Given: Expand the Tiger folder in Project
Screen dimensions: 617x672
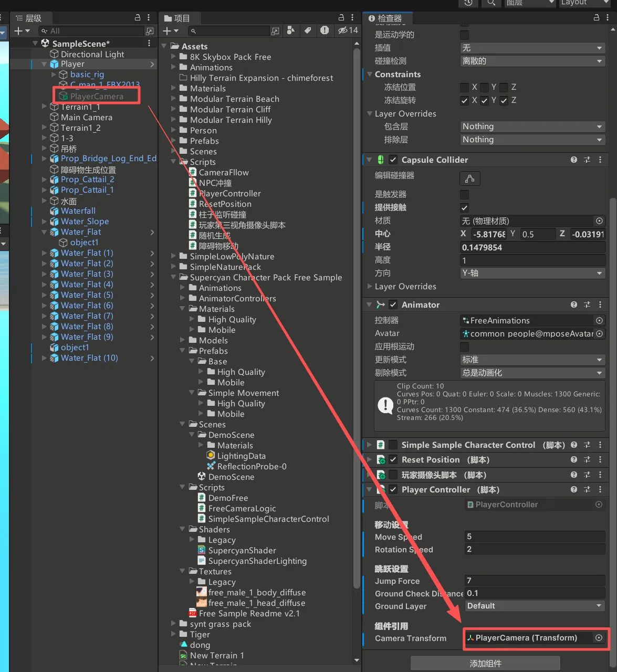Looking at the screenshot, I should 174,634.
